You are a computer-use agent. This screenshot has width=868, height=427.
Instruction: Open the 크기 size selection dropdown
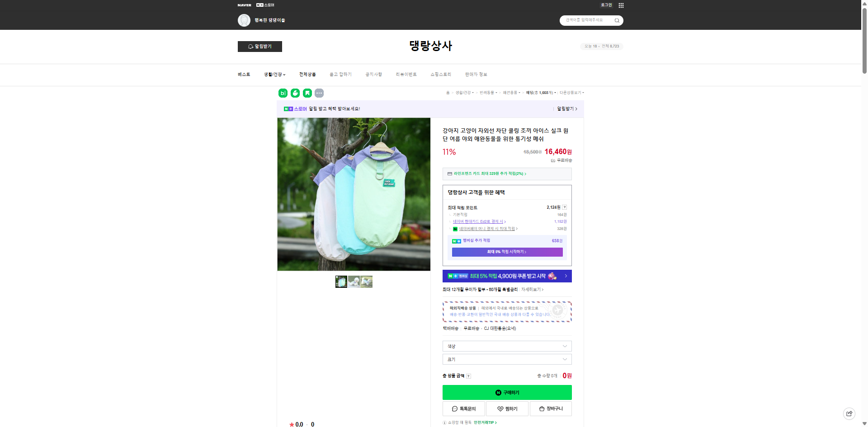(x=507, y=359)
